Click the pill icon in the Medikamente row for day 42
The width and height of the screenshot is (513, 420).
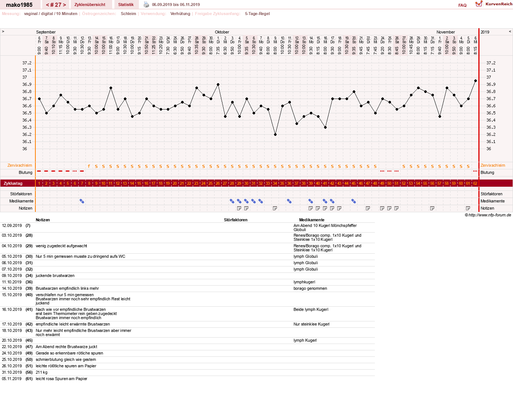[x=332, y=201]
